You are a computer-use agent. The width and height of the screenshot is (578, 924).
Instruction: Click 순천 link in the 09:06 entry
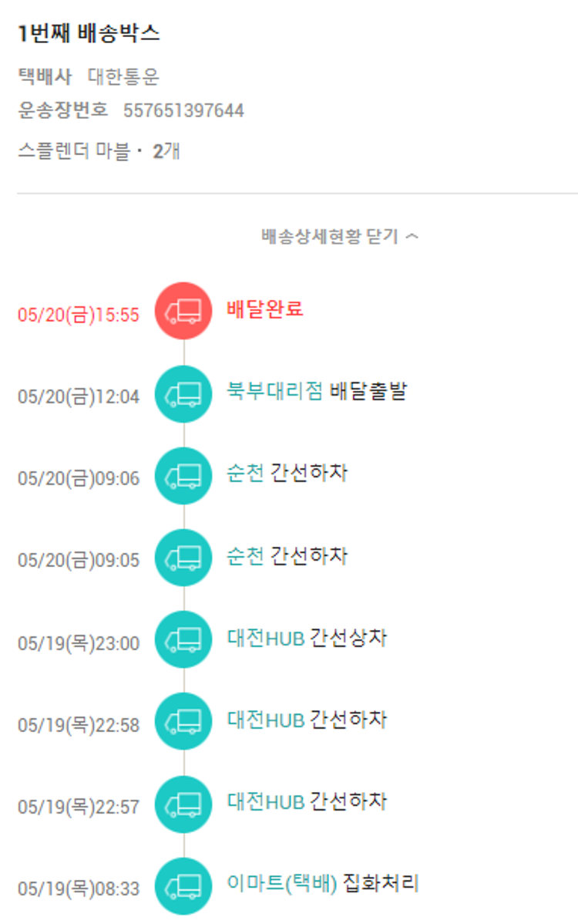tap(245, 473)
